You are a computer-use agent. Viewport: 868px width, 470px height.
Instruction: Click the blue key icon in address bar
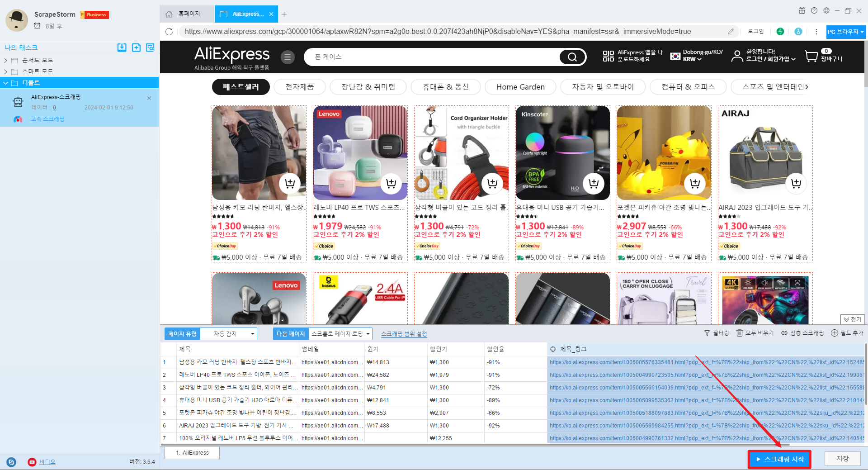(798, 32)
